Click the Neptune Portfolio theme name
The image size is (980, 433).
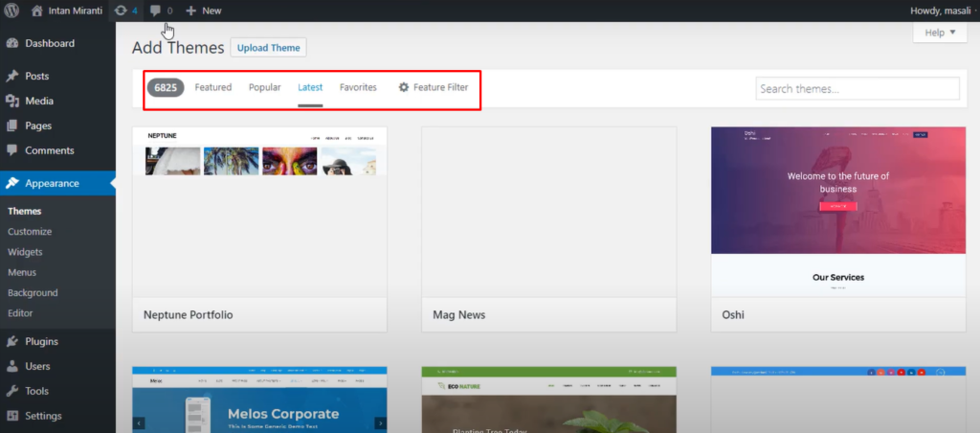[189, 315]
